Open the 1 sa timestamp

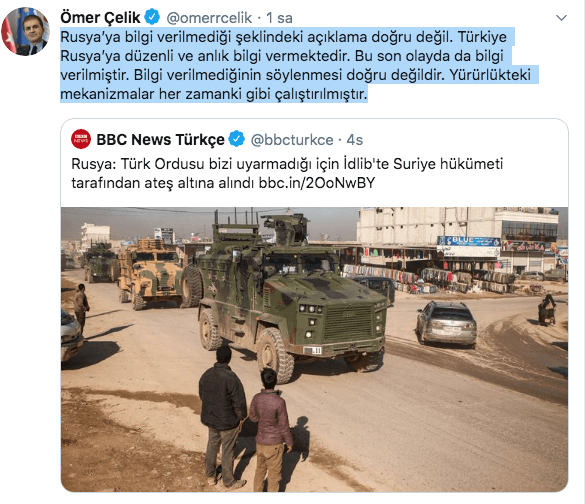pyautogui.click(x=279, y=18)
